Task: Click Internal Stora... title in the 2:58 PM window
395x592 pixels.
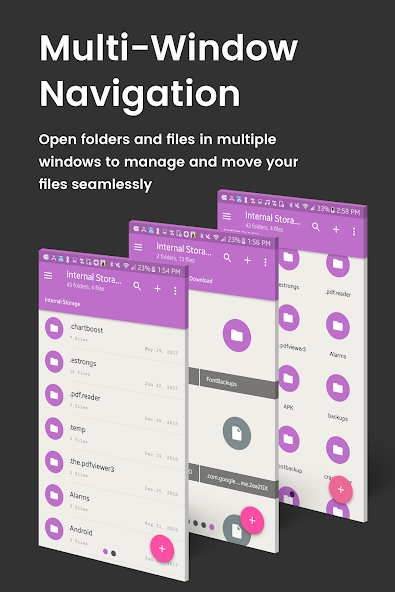Action: coord(272,218)
